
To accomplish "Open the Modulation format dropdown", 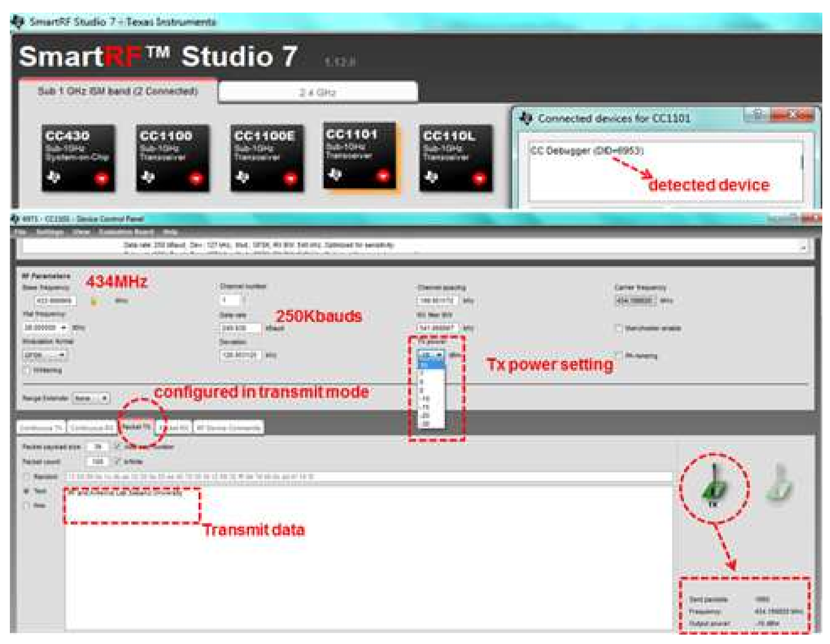I will point(46,355).
